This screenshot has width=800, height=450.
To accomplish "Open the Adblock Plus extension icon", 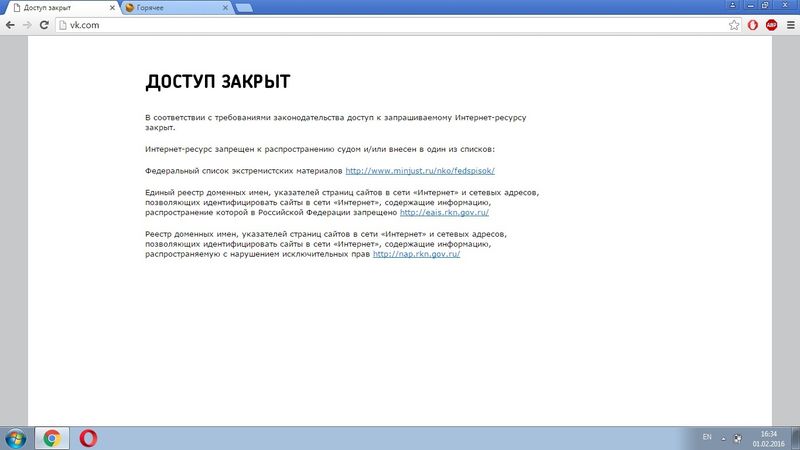I will point(771,24).
